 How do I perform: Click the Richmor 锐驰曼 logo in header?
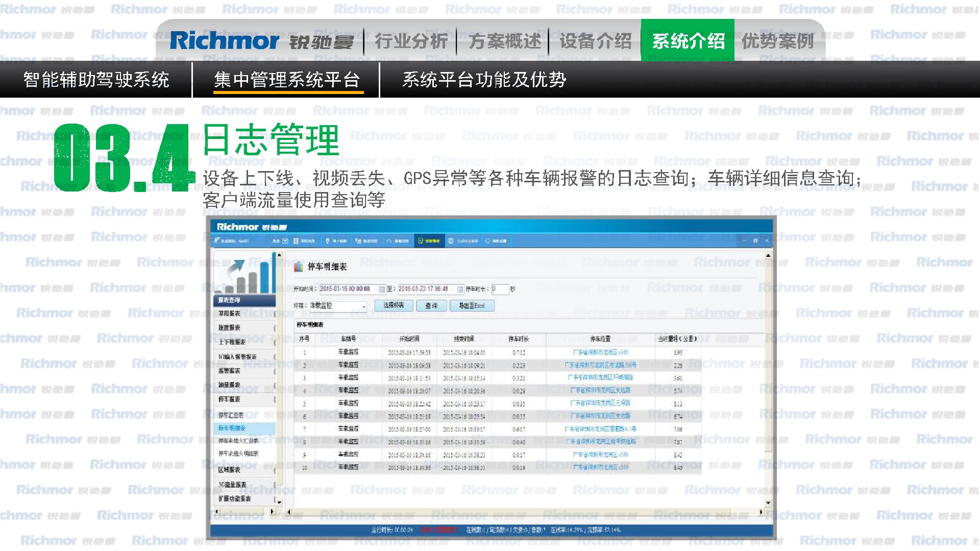pyautogui.click(x=261, y=41)
